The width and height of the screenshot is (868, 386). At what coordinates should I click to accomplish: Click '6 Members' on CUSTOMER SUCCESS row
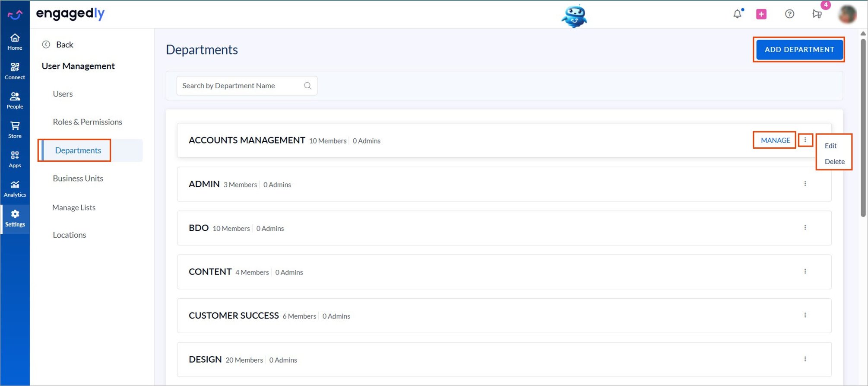click(299, 316)
